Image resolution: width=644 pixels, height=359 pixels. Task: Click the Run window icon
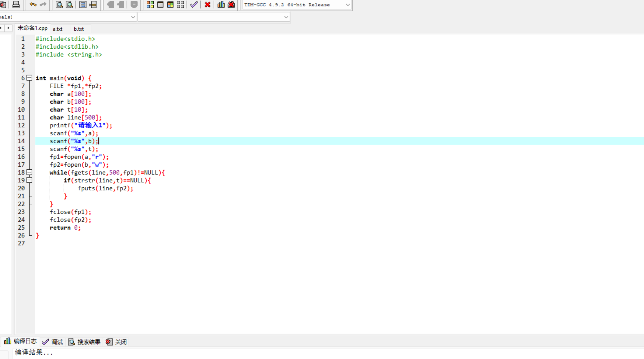(x=160, y=4)
